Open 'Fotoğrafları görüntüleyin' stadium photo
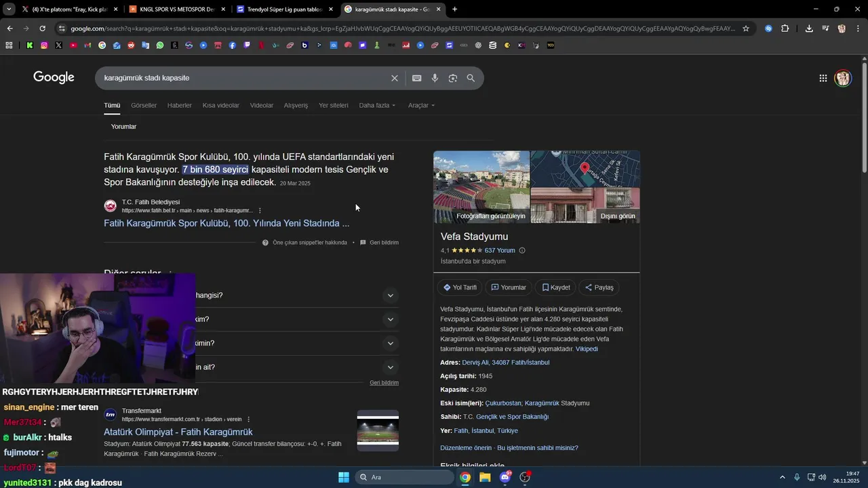 [481, 187]
